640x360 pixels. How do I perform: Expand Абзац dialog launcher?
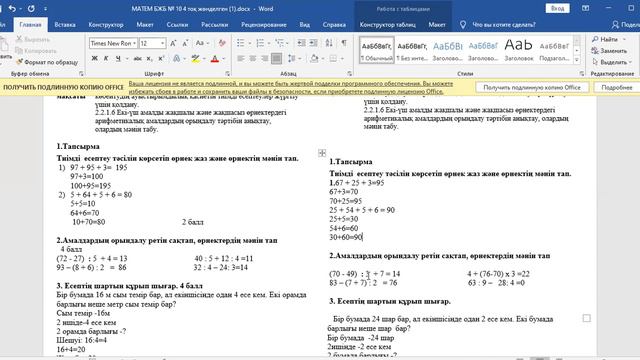point(350,74)
